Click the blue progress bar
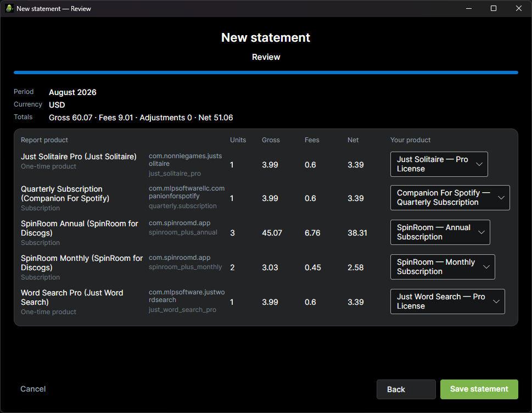This screenshot has height=413, width=532. (266, 72)
